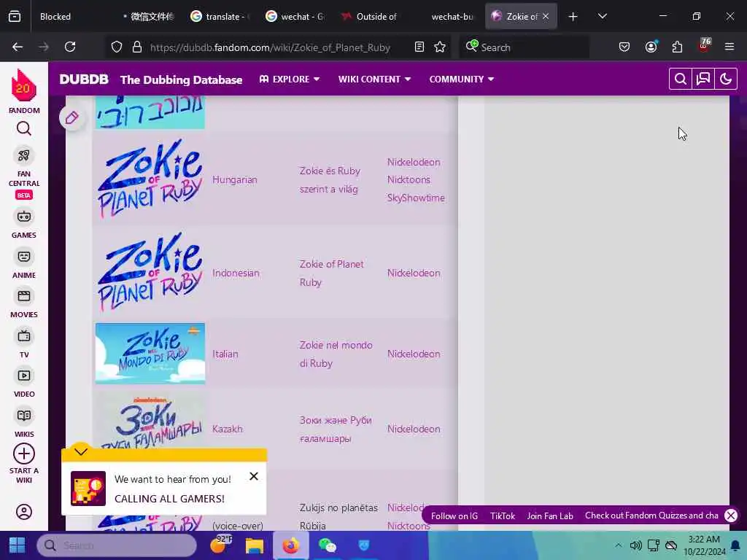Viewport: 747px width, 560px height.
Task: Click the TikTok link in bottom banner
Action: tap(503, 516)
